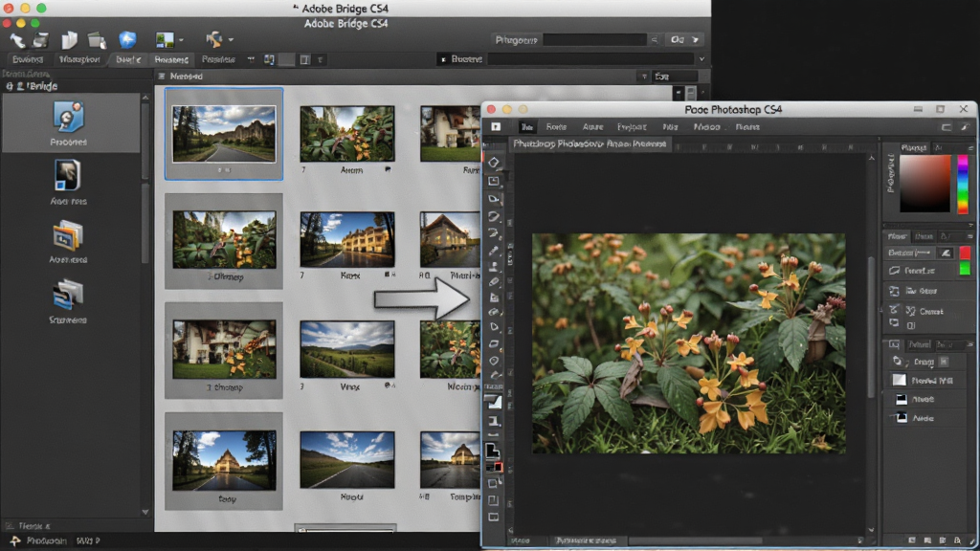Open the dropdown arrow beside the orange tools icon
The height and width of the screenshot is (551, 980).
pyautogui.click(x=231, y=40)
